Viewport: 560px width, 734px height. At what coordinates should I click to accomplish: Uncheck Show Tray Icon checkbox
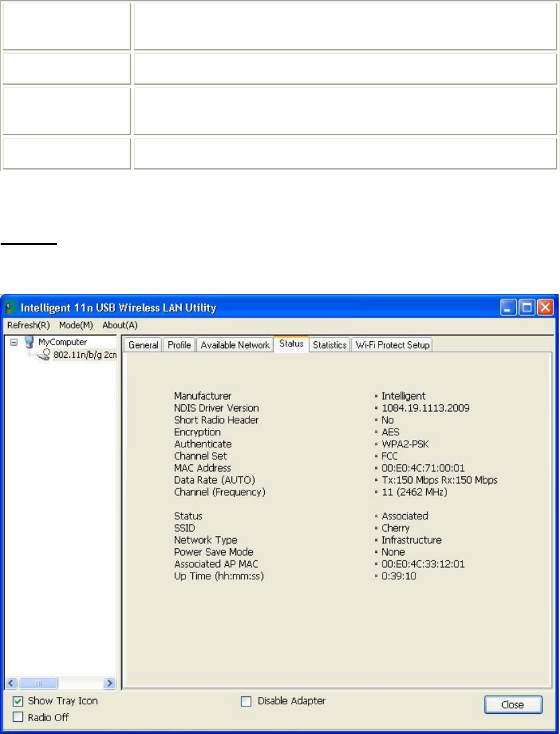pos(17,701)
